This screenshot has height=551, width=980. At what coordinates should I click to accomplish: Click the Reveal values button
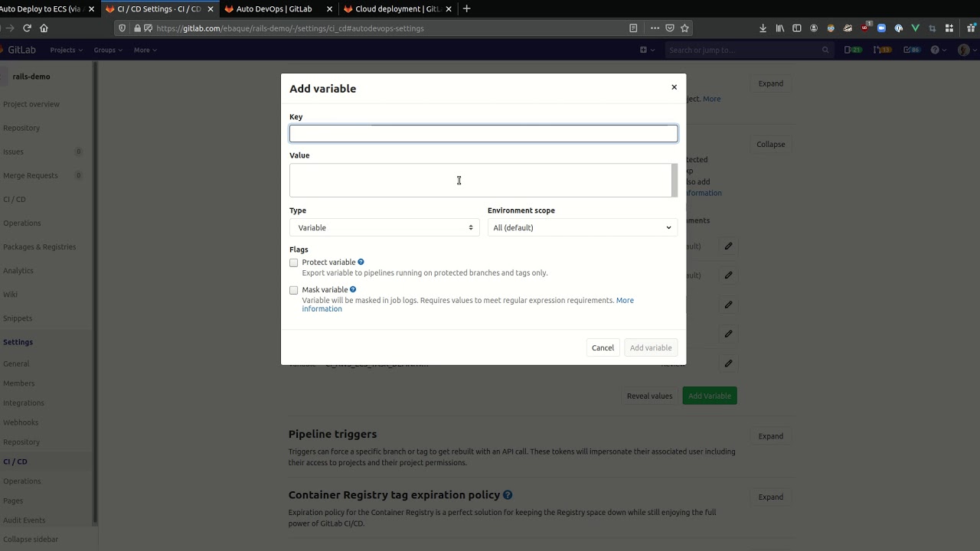click(649, 396)
